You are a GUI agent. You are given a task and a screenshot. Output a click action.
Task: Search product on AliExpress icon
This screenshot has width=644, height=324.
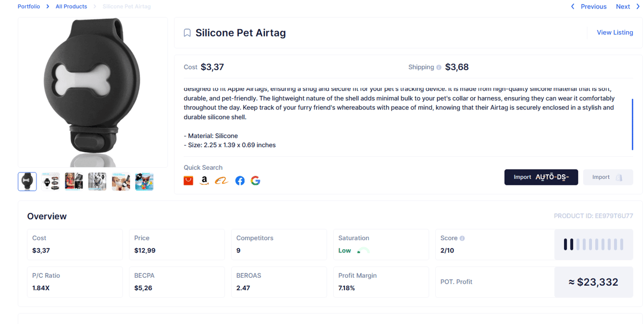(188, 181)
